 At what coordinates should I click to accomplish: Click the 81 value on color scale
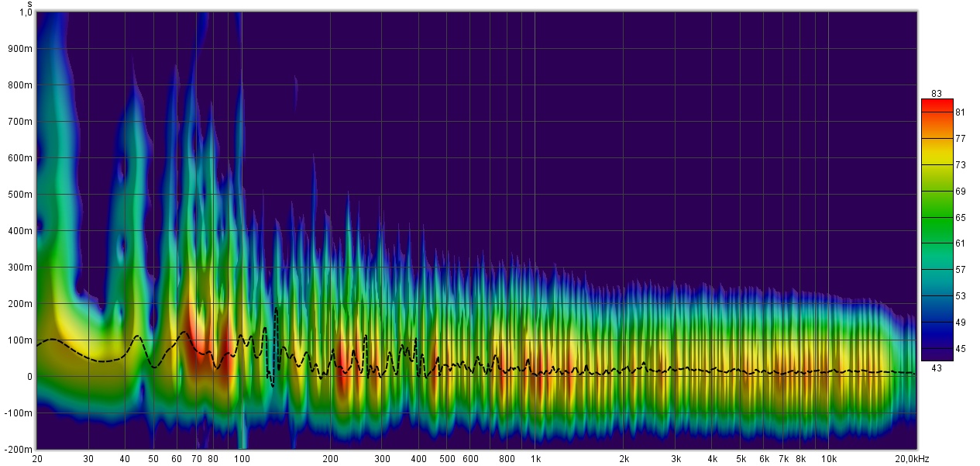961,112
